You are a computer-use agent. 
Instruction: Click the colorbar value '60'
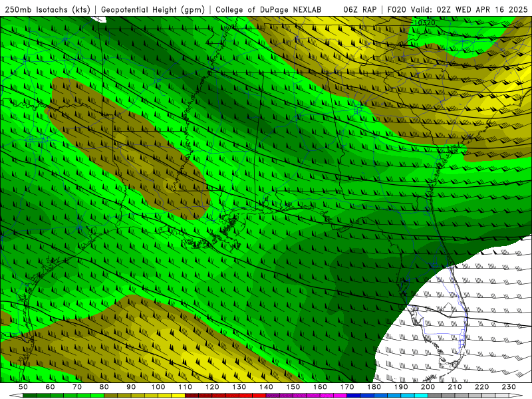[51, 387]
